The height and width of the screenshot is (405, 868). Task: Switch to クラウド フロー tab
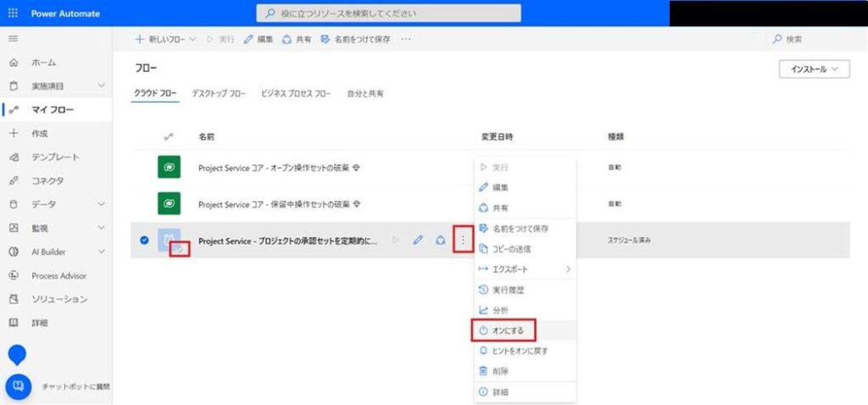pyautogui.click(x=156, y=93)
